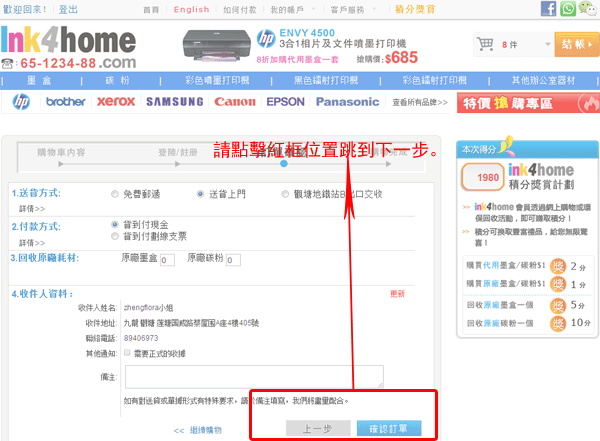Select the Samsung brand logo
This screenshot has width=600, height=441.
coord(174,102)
